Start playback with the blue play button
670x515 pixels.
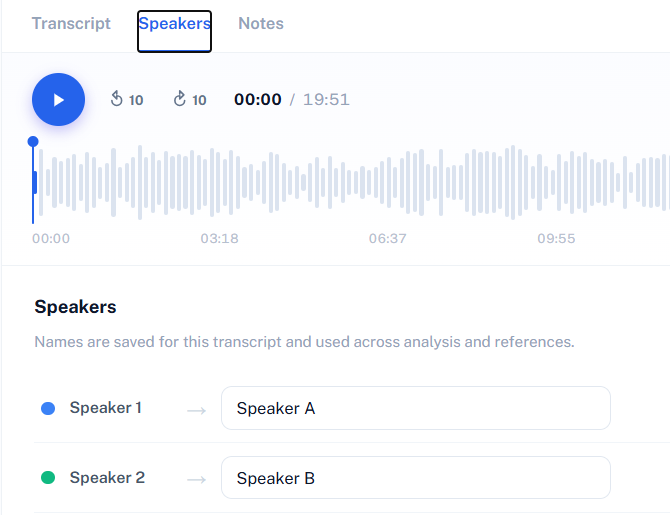point(59,100)
